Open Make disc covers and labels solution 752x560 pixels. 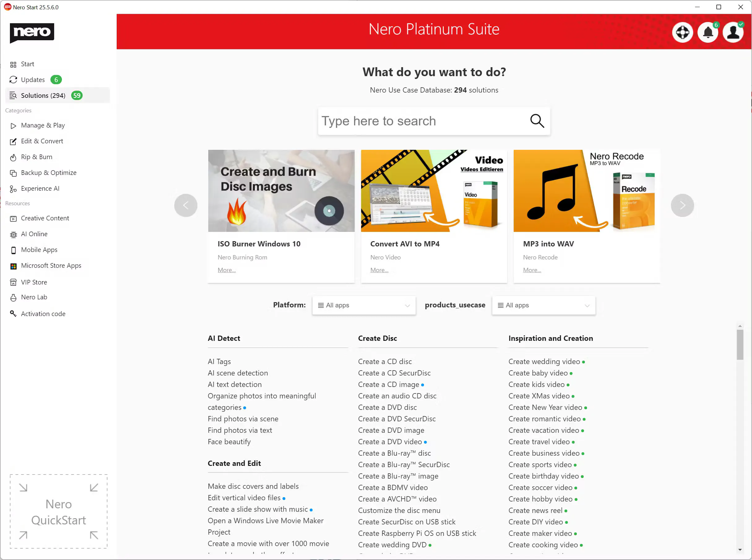[x=253, y=486]
